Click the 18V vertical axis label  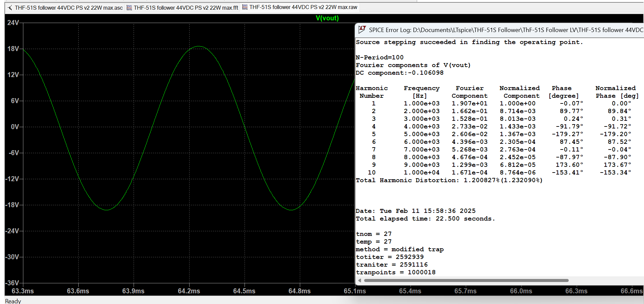click(x=13, y=49)
